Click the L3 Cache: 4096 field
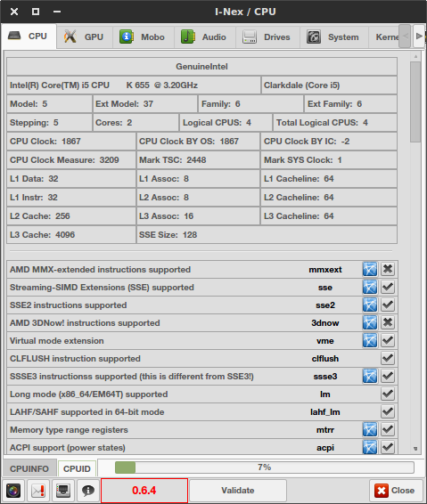 71,235
